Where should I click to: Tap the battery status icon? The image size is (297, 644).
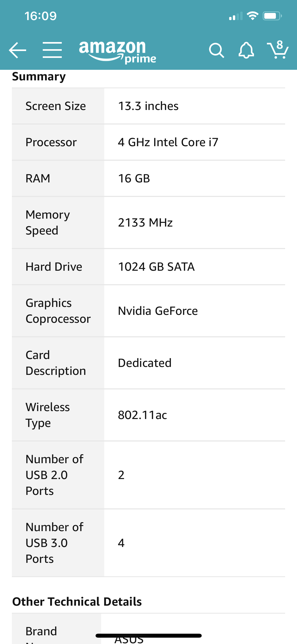point(272,16)
